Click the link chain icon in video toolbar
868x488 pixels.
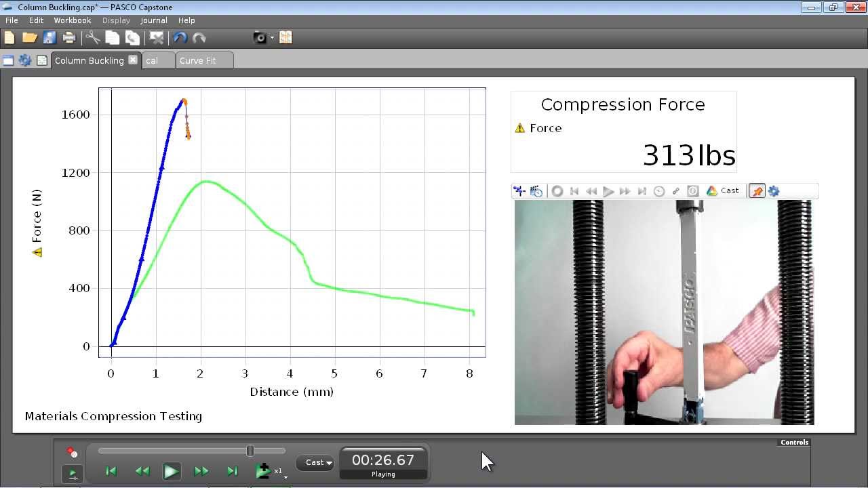pos(676,191)
